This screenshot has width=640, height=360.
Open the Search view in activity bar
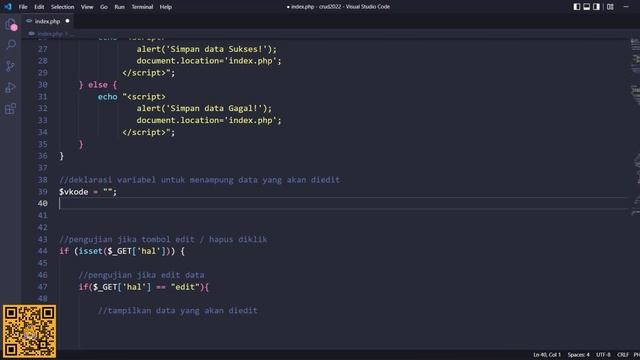click(x=11, y=44)
